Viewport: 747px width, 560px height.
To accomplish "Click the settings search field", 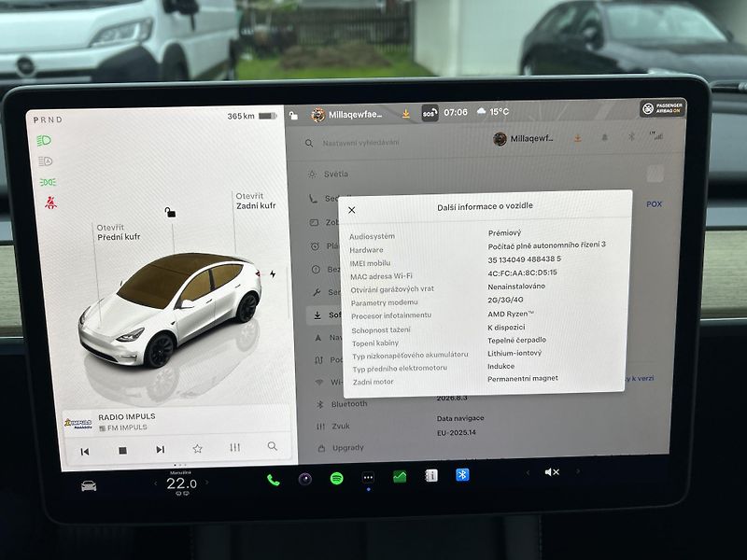I will coord(360,143).
